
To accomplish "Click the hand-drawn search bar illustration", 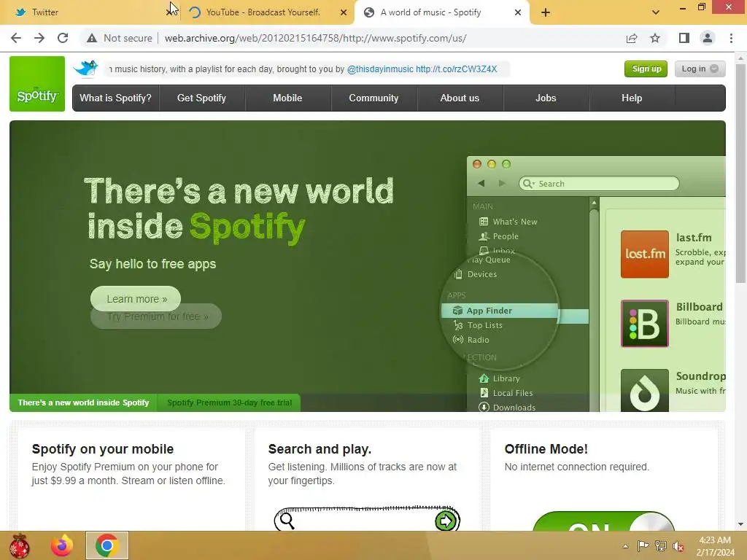I will click(x=367, y=519).
